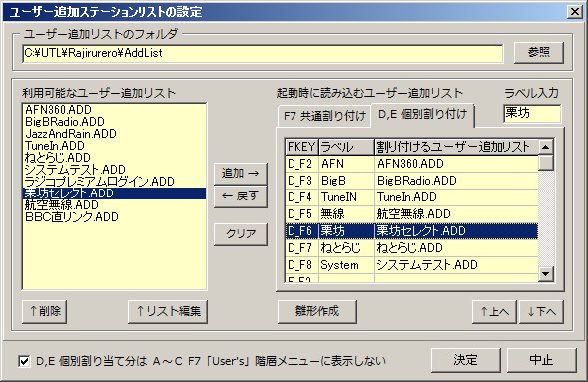Select the D_F2 row key cell
Viewport: 588px width, 382px height.
(x=301, y=164)
